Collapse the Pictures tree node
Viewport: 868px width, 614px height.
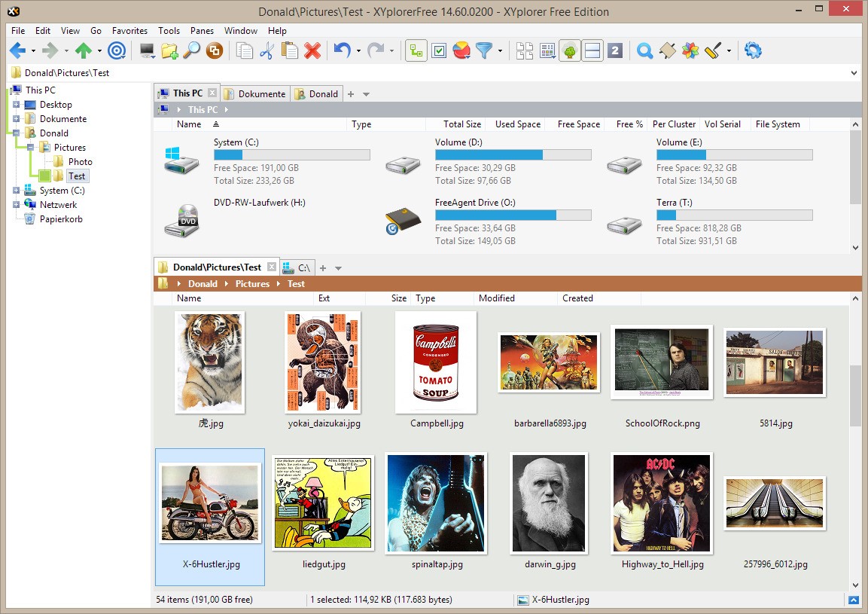[x=30, y=148]
